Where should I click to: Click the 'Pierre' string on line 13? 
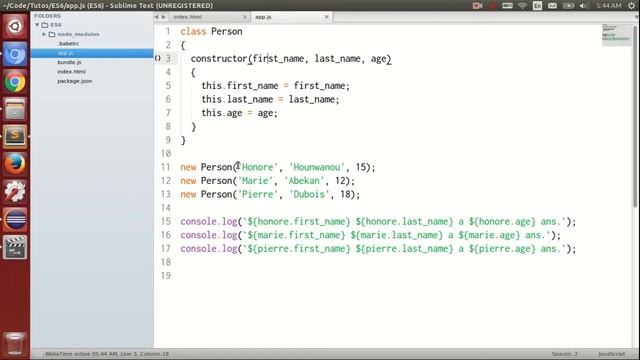(258, 194)
